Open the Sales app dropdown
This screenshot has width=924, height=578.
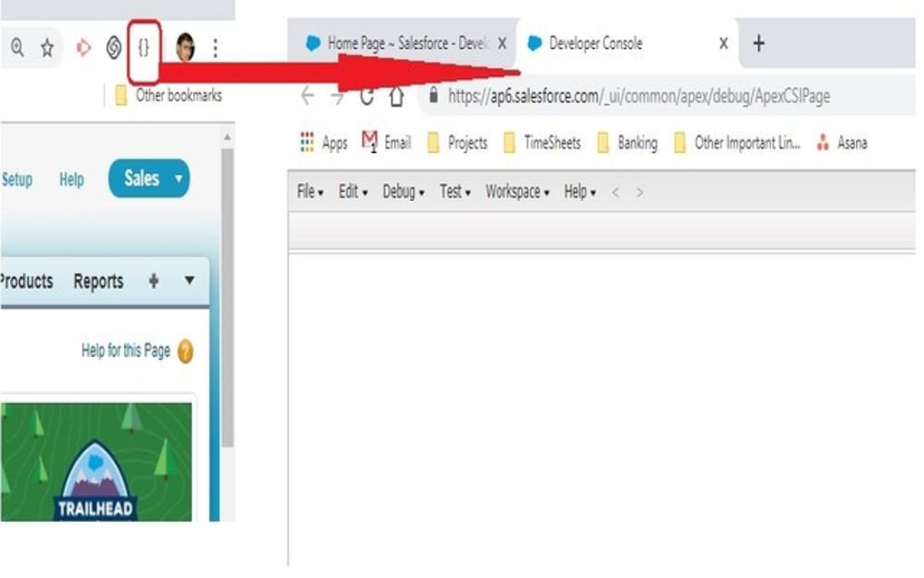point(149,179)
